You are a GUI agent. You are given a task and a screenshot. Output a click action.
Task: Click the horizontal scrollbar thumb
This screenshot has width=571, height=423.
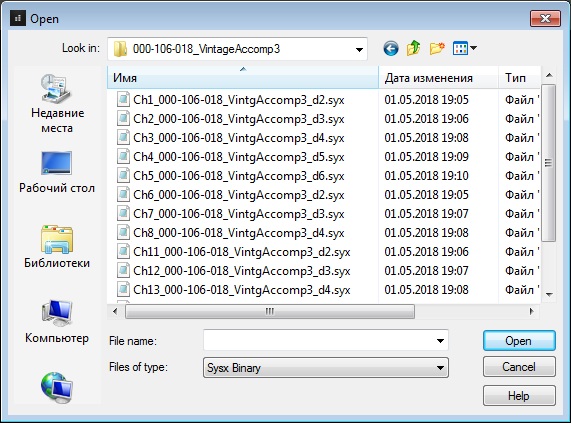tap(270, 312)
